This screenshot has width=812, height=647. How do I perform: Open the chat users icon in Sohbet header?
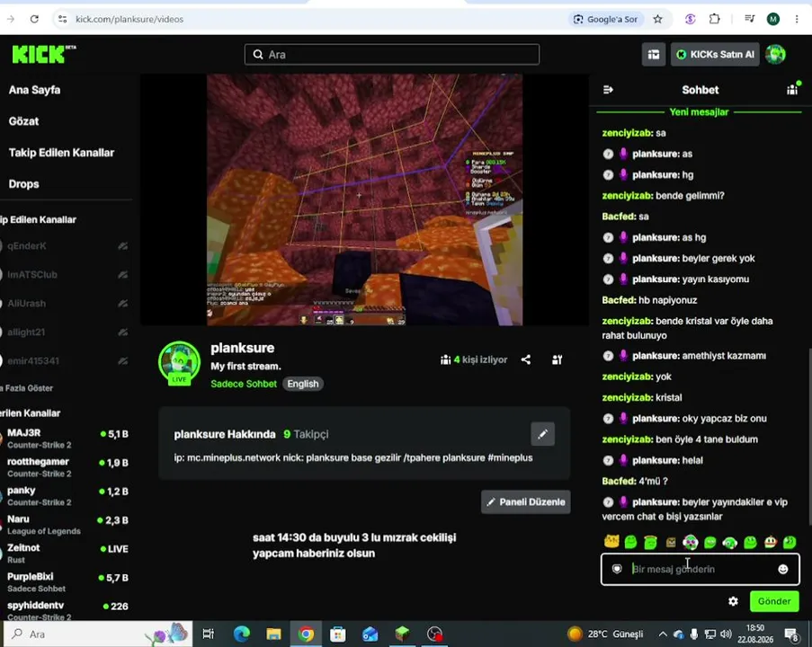pos(792,90)
